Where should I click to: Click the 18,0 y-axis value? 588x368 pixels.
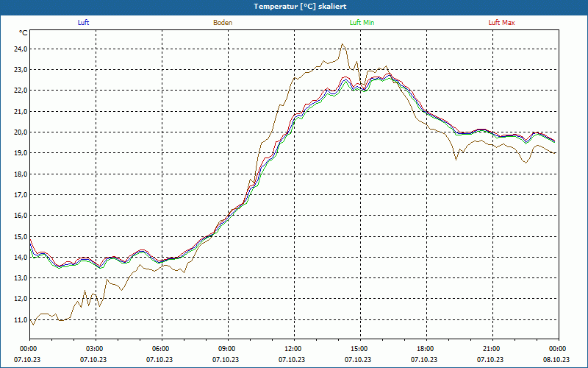[21, 174]
